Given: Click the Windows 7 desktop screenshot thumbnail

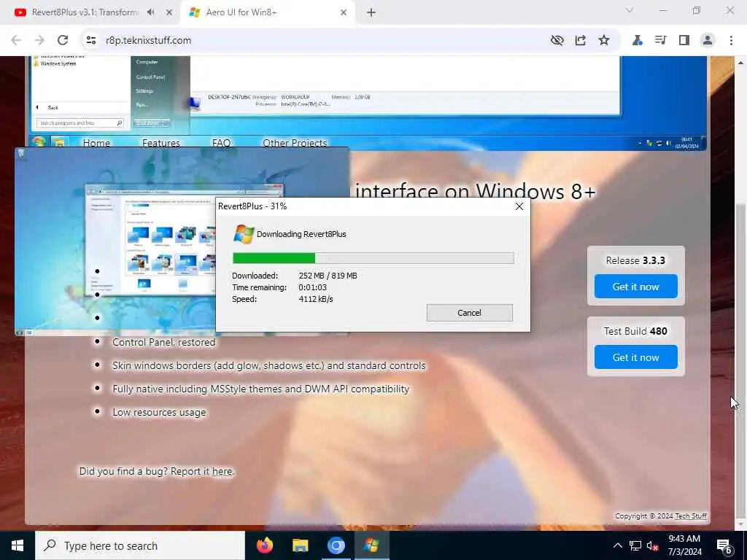Looking at the screenshot, I should 115,243.
